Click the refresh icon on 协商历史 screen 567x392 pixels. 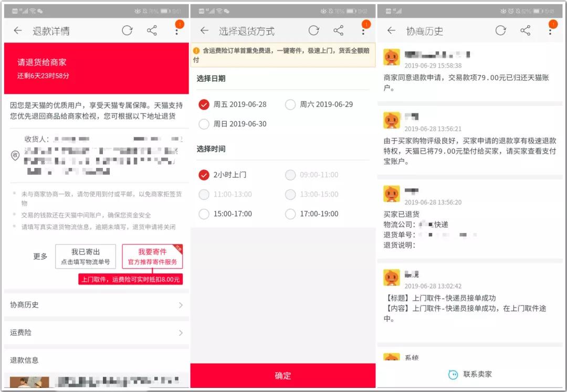click(500, 31)
